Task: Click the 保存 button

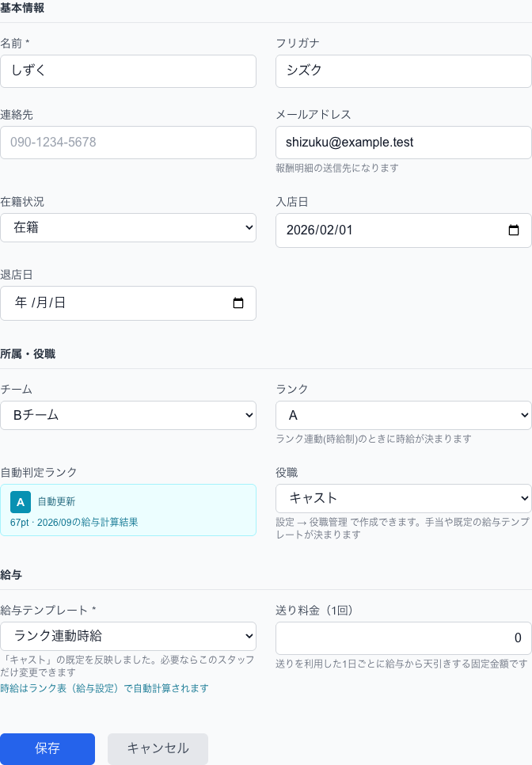Action: point(47,748)
